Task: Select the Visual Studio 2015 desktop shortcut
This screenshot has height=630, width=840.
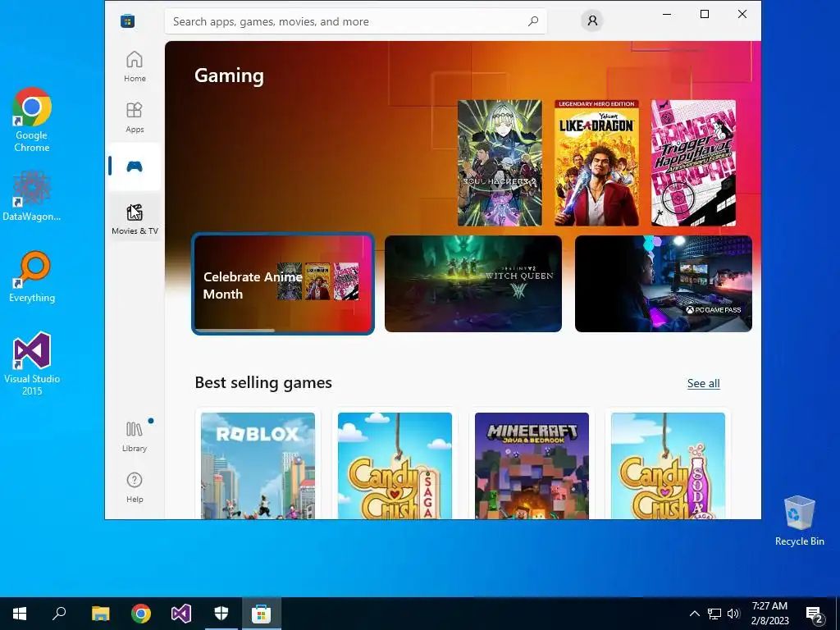Action: [32, 363]
